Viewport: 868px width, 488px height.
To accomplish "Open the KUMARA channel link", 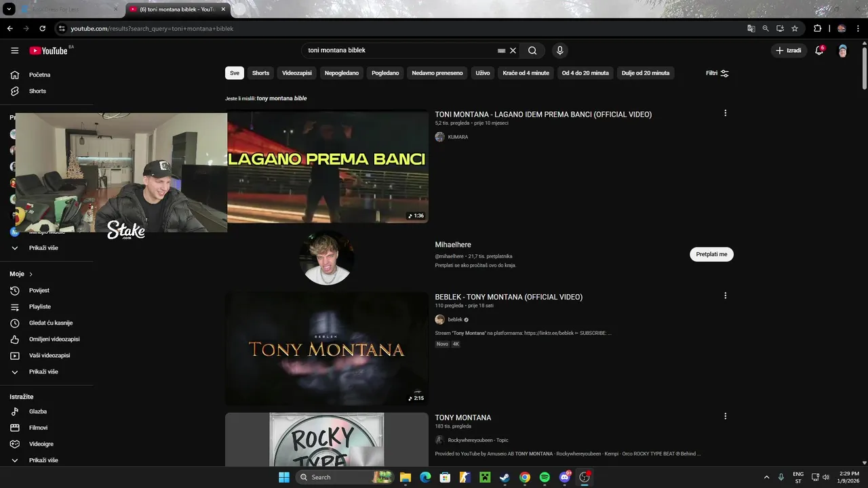I will click(x=458, y=137).
